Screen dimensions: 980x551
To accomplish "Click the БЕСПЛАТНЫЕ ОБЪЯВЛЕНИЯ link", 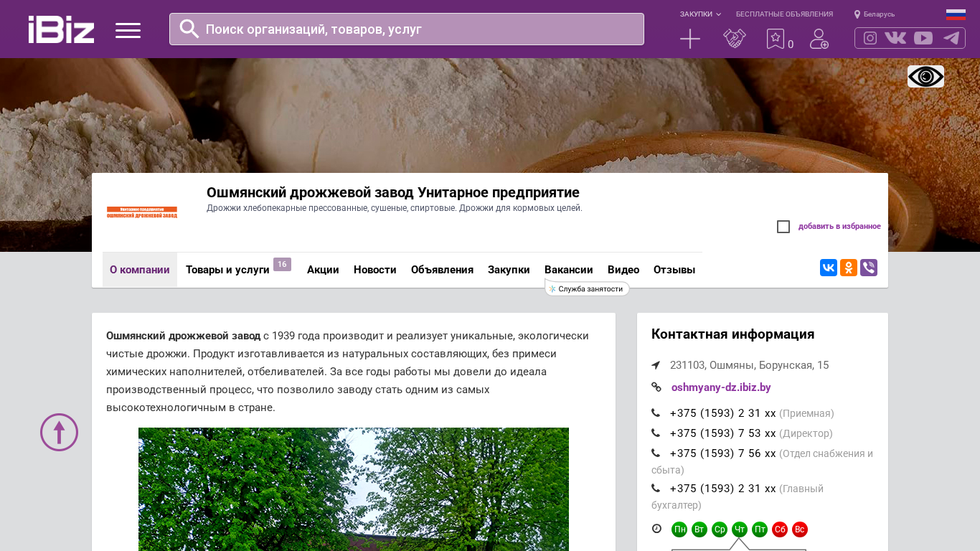I will coord(784,14).
